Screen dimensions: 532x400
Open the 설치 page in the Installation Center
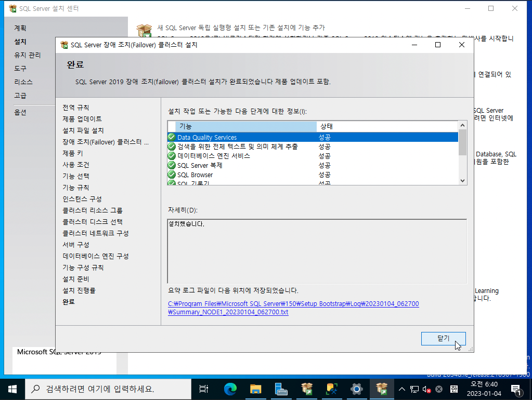click(x=20, y=42)
